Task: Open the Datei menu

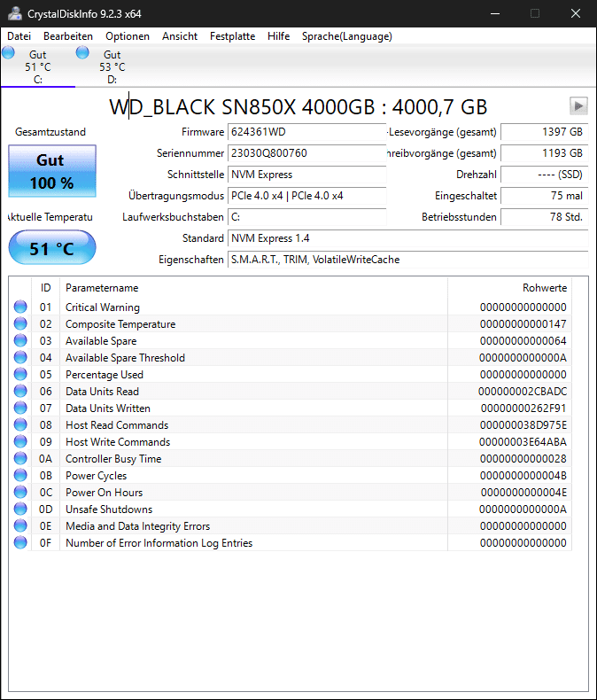Action: (19, 36)
